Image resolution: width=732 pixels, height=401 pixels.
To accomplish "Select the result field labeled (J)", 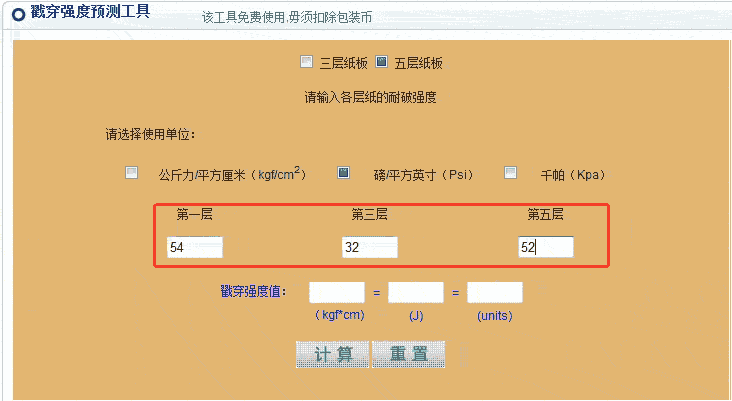I will pos(415,292).
